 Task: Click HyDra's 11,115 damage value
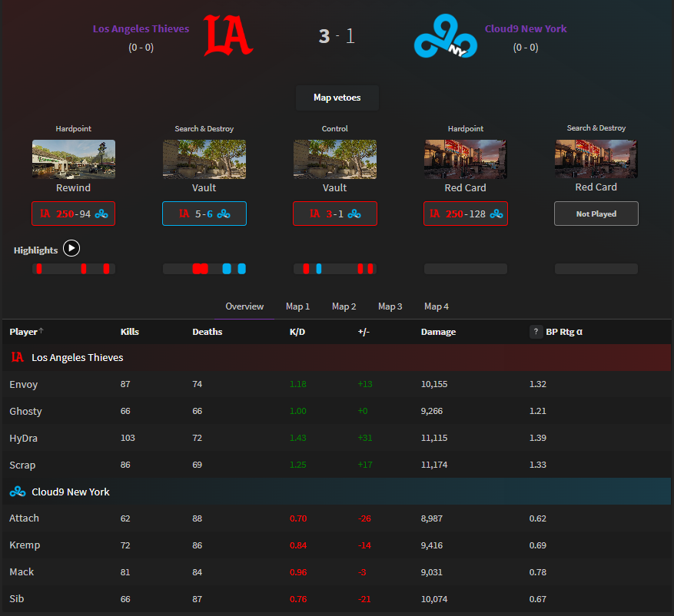tap(434, 438)
